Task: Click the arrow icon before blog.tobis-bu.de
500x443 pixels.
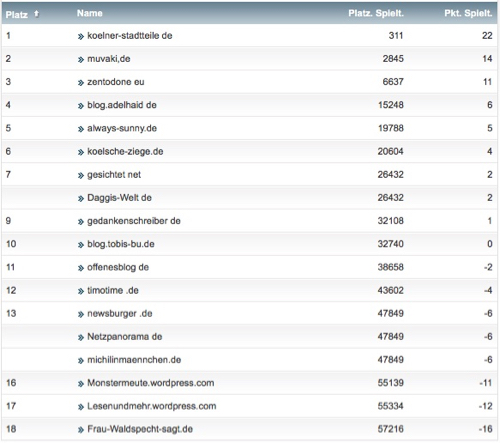Action: 81,245
